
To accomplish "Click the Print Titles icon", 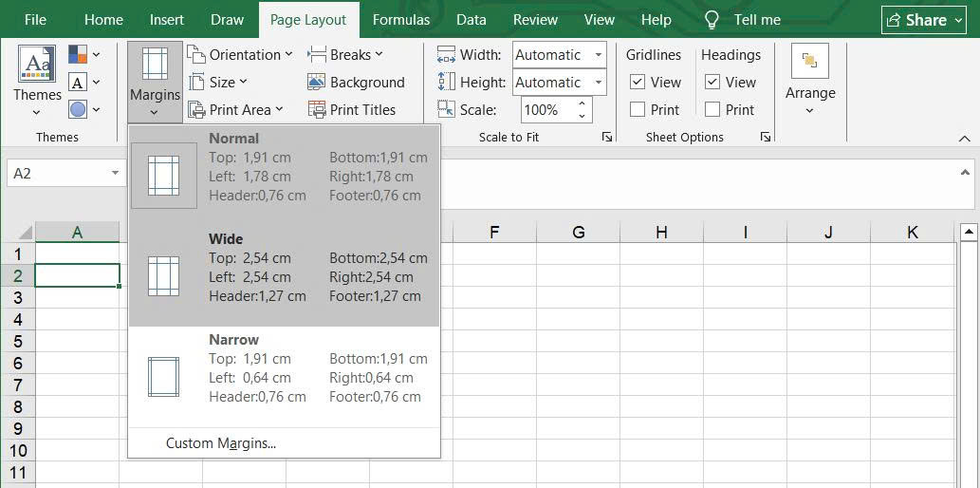I will [317, 110].
